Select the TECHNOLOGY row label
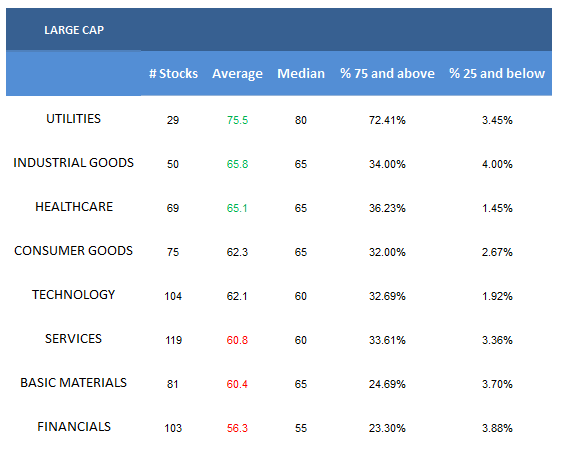Image resolution: width=566 pixels, height=464 pixels. click(74, 295)
